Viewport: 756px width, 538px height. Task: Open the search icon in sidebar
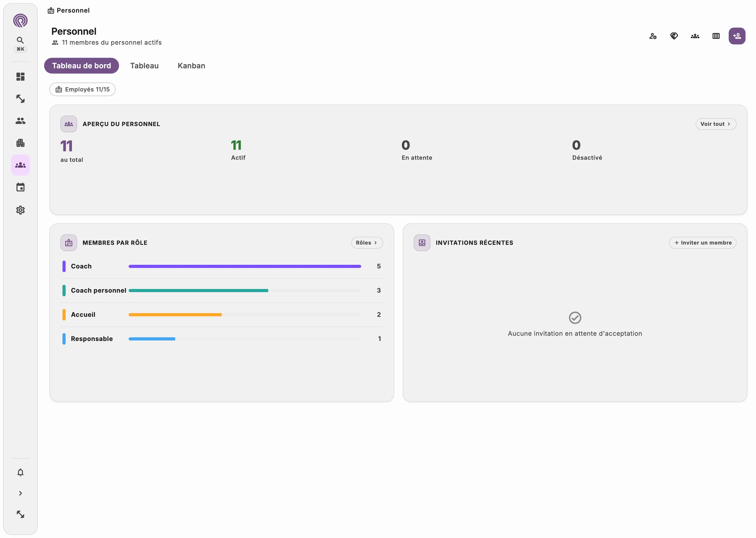(x=20, y=40)
